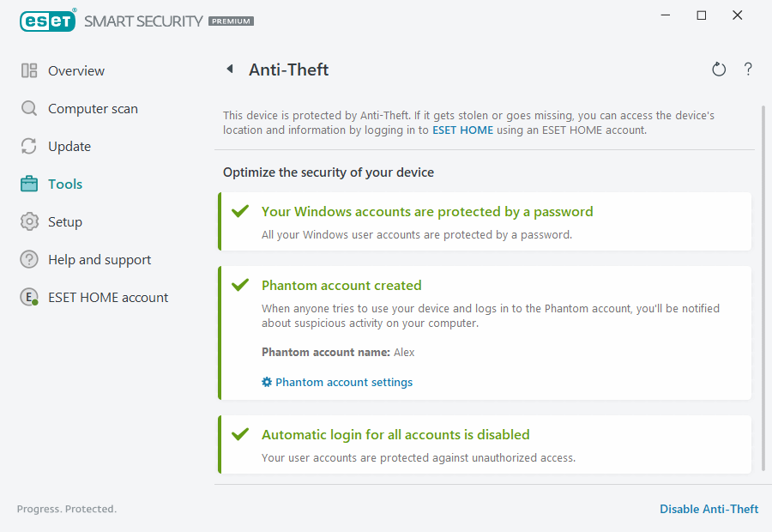Open the Tools briefcase icon

click(27, 184)
